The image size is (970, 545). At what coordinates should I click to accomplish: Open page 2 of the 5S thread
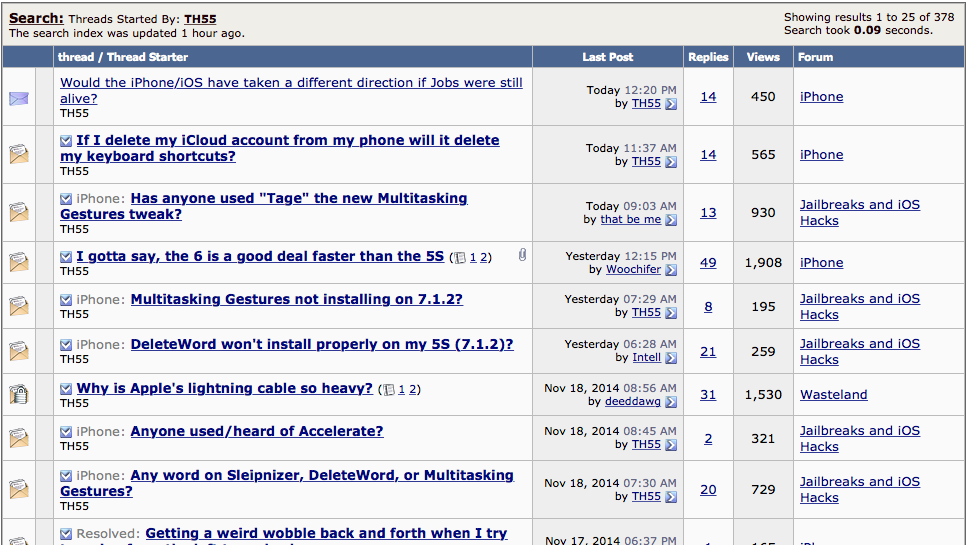coord(484,257)
